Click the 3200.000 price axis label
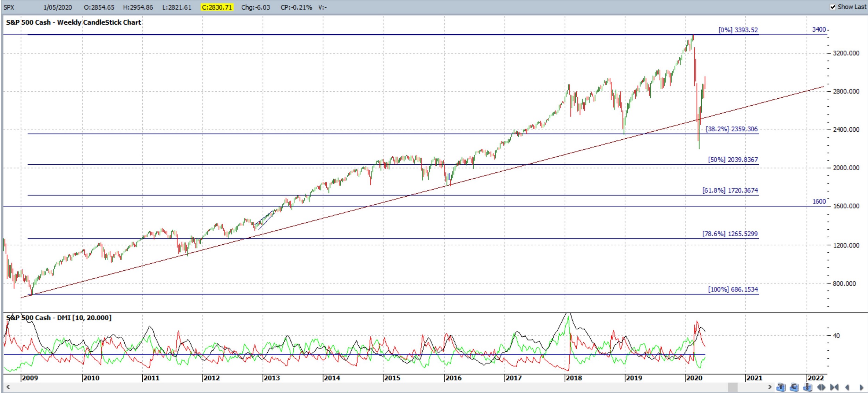 coord(846,54)
